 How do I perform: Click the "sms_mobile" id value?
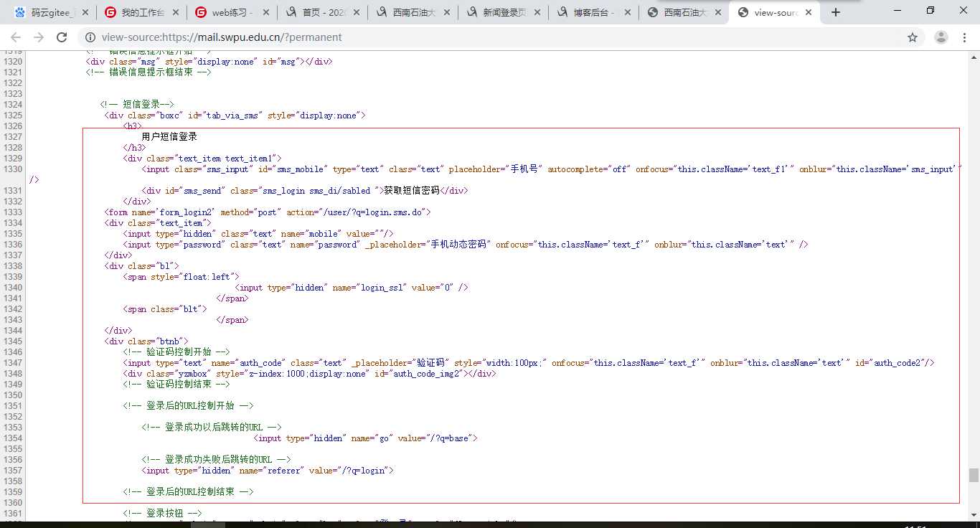300,169
